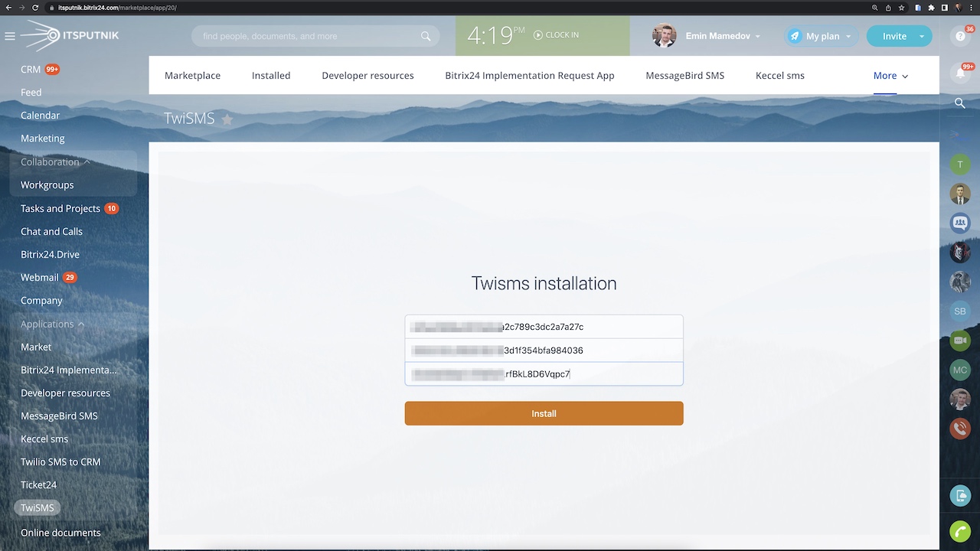This screenshot has height=551, width=980.
Task: Click the green phone dial button
Action: [x=960, y=531]
